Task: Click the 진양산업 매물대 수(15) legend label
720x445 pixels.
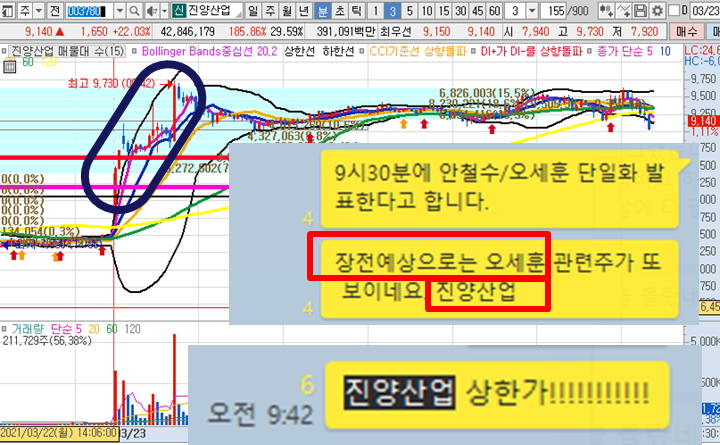Action: (68, 51)
